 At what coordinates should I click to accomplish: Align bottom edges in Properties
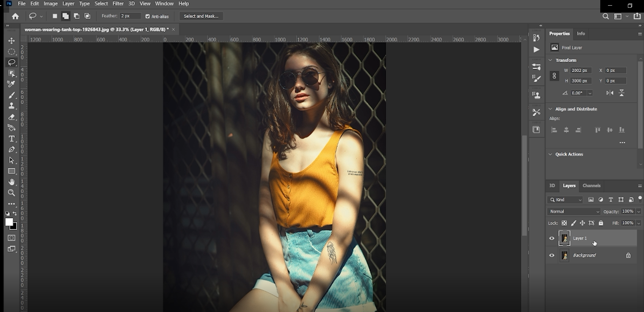point(622,130)
